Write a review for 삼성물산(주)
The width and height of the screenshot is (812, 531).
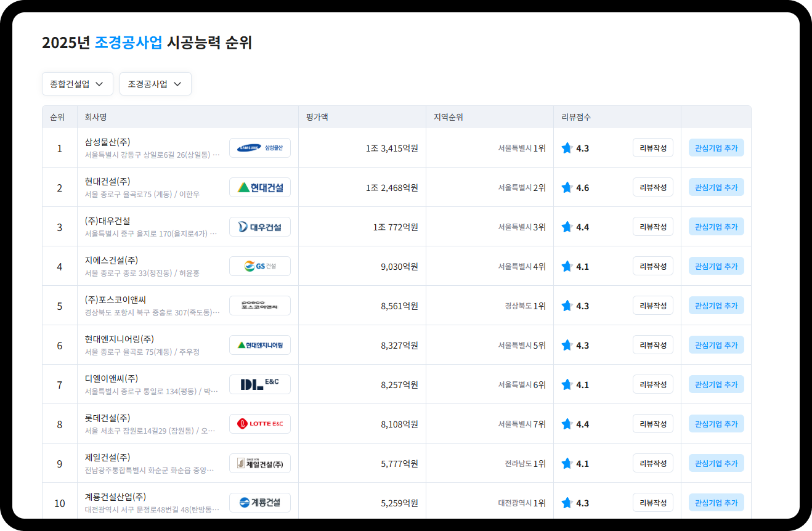(x=653, y=148)
